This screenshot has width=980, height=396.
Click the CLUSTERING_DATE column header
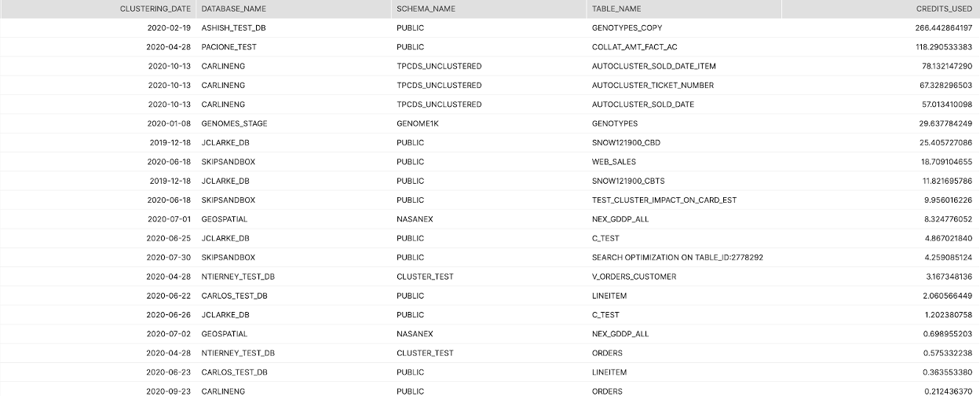click(155, 9)
